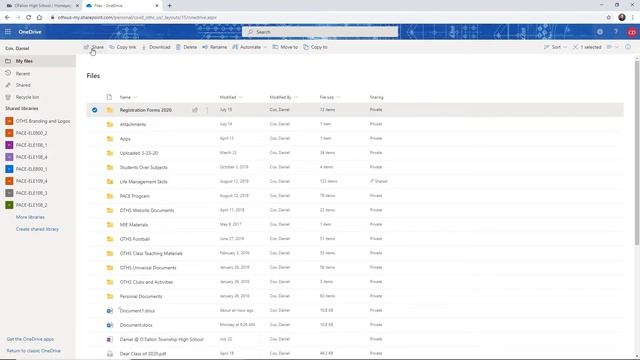Image resolution: width=640 pixels, height=360 pixels.
Task: Open the Document1.docx file
Action: pyautogui.click(x=137, y=311)
